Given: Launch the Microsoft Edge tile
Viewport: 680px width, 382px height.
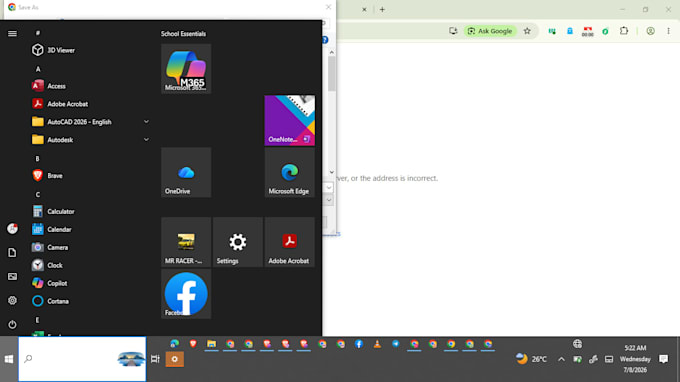Looking at the screenshot, I should 290,173.
